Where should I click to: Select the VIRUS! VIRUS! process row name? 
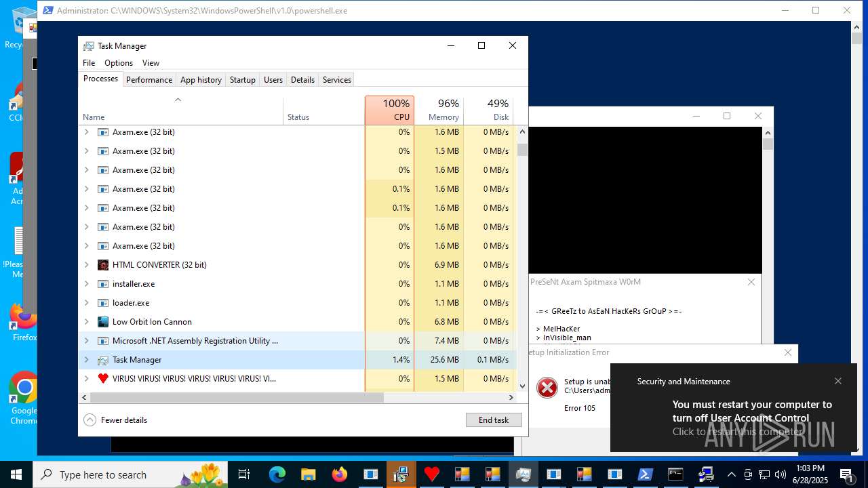pyautogui.click(x=194, y=379)
